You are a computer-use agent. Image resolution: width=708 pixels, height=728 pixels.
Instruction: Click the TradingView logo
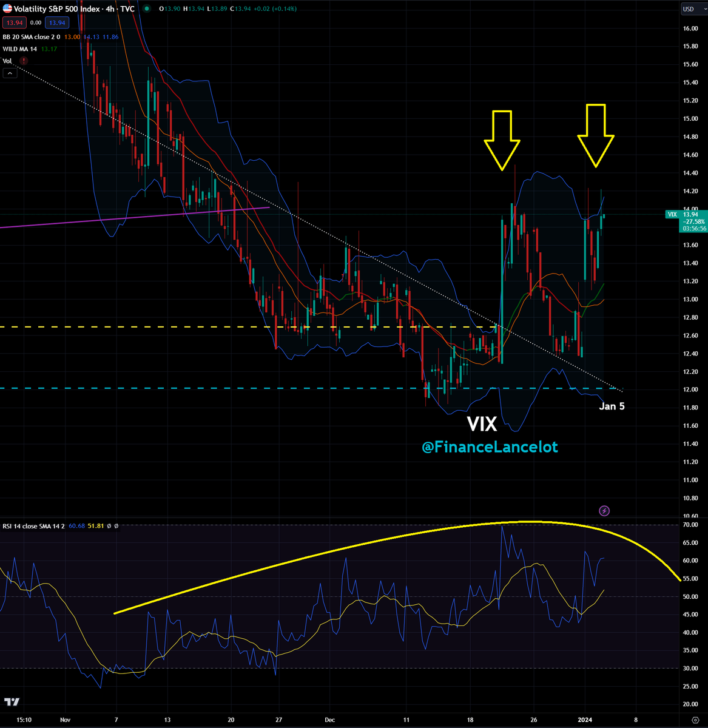(x=12, y=702)
